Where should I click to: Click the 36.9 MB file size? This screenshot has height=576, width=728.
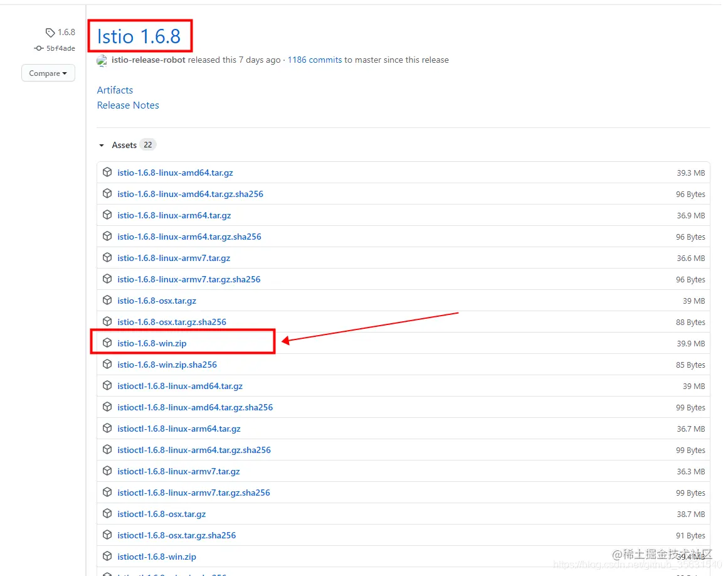(691, 216)
